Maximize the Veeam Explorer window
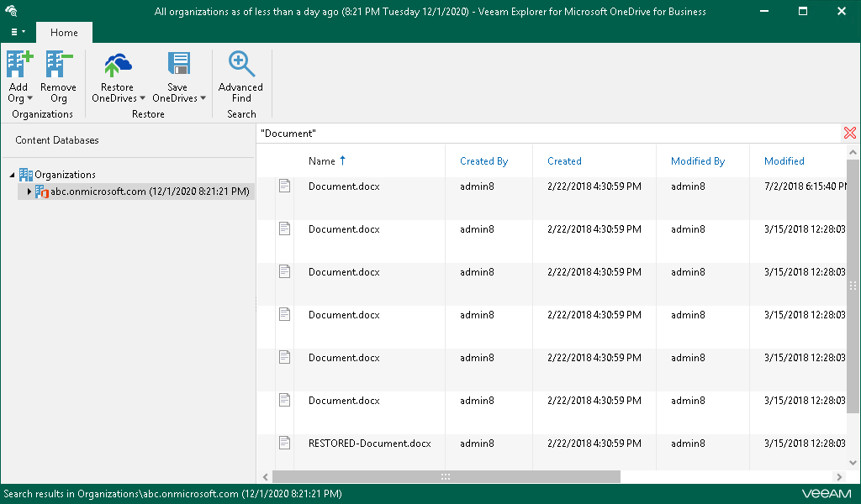Viewport: 861px width, 504px height. (803, 11)
